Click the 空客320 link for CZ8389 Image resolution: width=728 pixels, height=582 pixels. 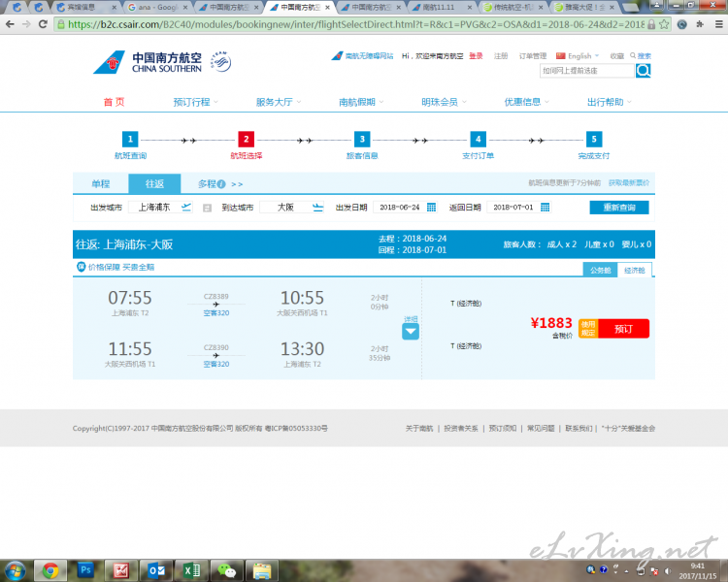pos(216,312)
